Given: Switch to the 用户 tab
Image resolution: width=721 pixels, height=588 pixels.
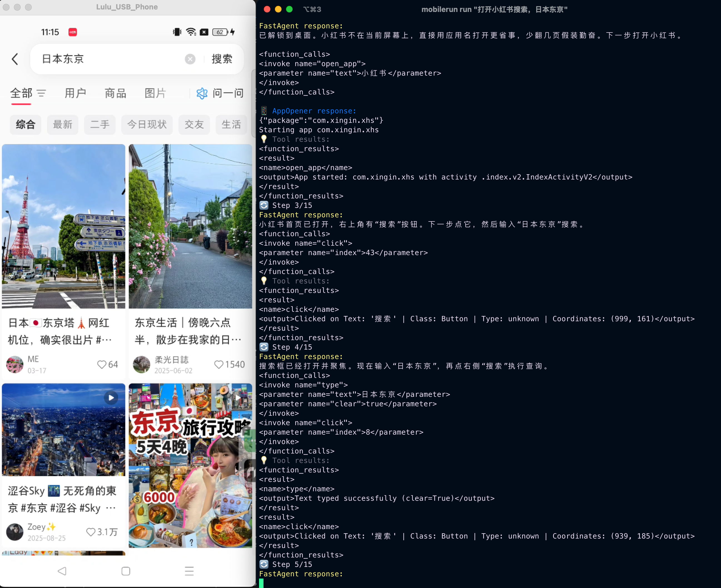Looking at the screenshot, I should [x=75, y=93].
